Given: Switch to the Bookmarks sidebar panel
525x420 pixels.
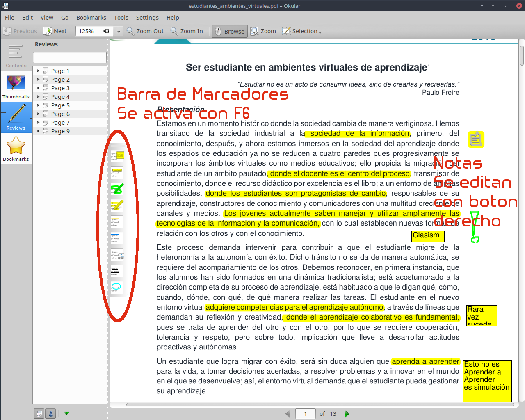Looking at the screenshot, I should point(16,148).
